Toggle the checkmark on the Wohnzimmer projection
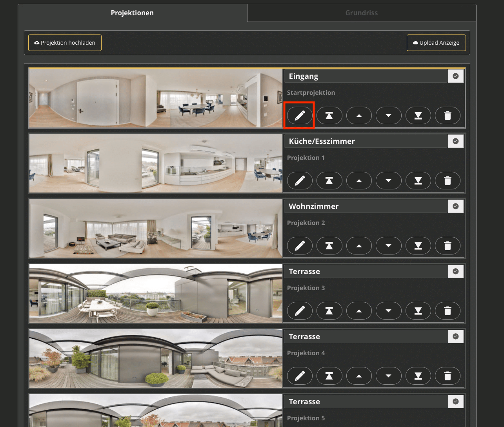Screen dimensions: 504x427 (455, 206)
